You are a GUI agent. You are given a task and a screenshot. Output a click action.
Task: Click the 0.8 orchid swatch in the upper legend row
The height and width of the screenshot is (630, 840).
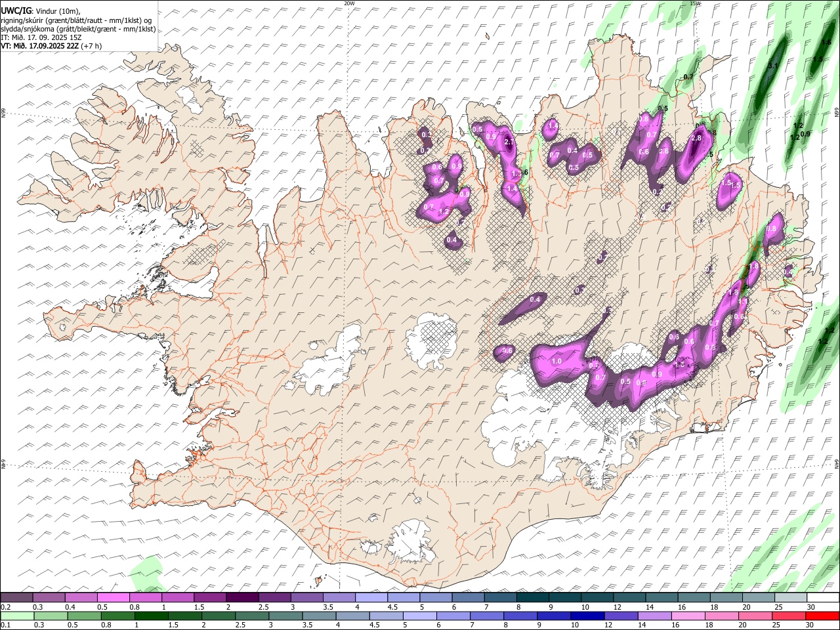click(145, 597)
